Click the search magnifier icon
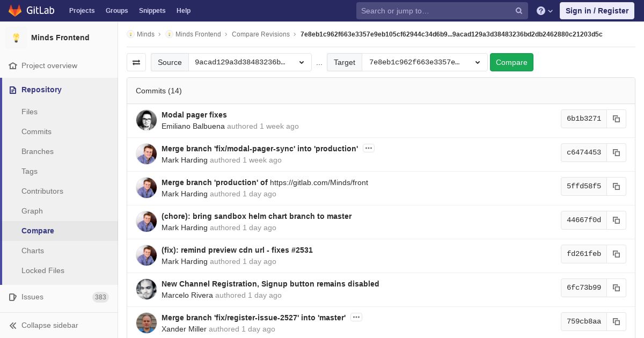The width and height of the screenshot is (644, 338). pyautogui.click(x=519, y=11)
